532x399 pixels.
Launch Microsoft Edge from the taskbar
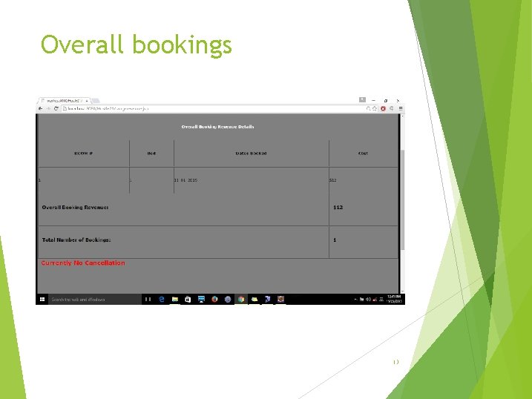click(x=162, y=300)
